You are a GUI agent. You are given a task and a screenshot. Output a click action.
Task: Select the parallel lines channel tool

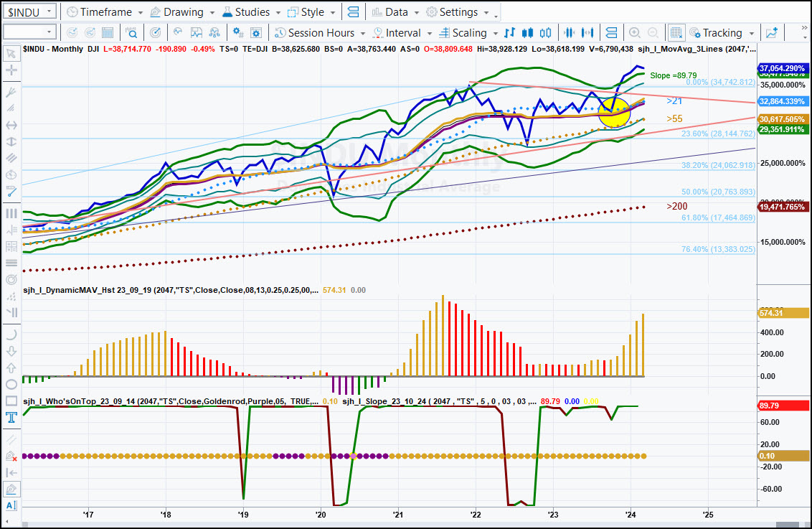11,158
